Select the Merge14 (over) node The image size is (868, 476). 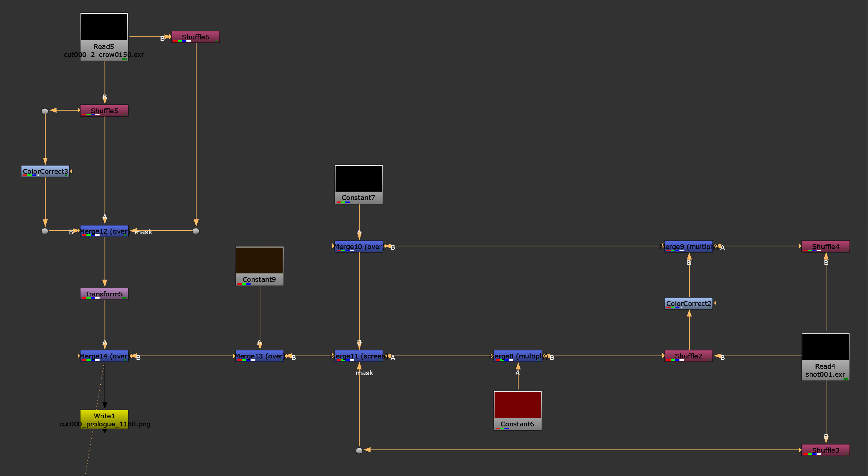click(104, 356)
